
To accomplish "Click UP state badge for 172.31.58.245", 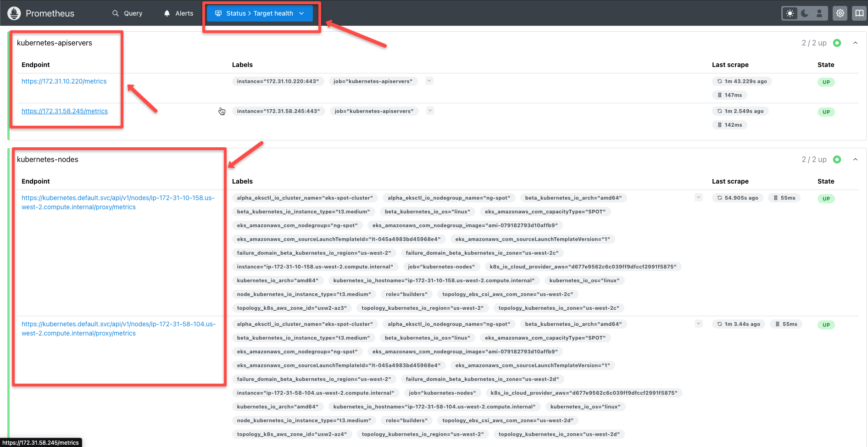I will [826, 112].
